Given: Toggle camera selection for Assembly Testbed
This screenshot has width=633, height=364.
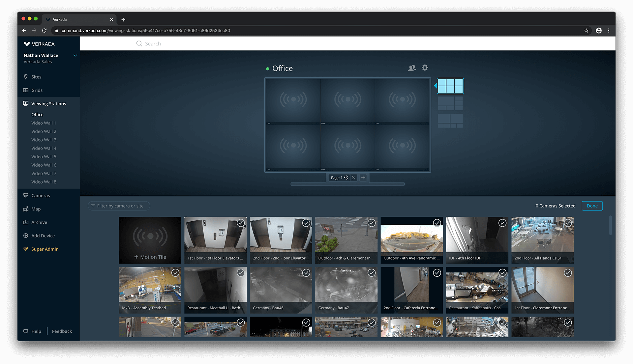Looking at the screenshot, I should (176, 272).
